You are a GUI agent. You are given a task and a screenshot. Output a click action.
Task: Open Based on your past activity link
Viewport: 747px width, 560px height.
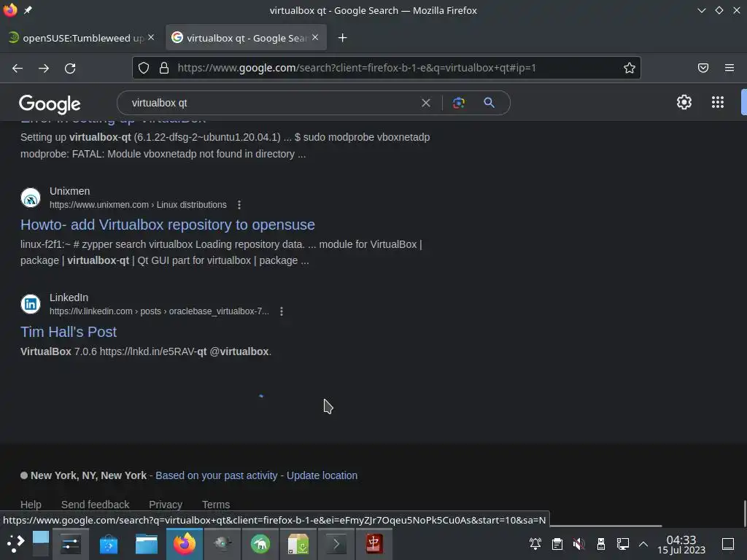[x=216, y=475]
